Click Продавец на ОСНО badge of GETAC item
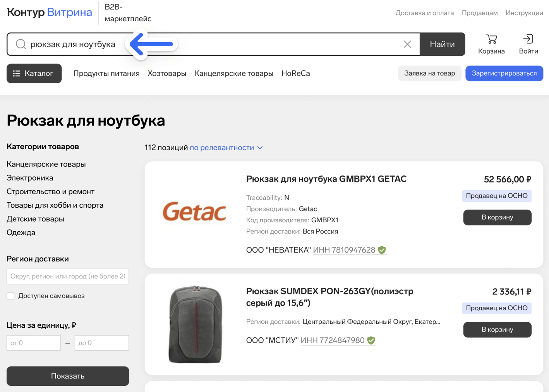 tap(497, 196)
